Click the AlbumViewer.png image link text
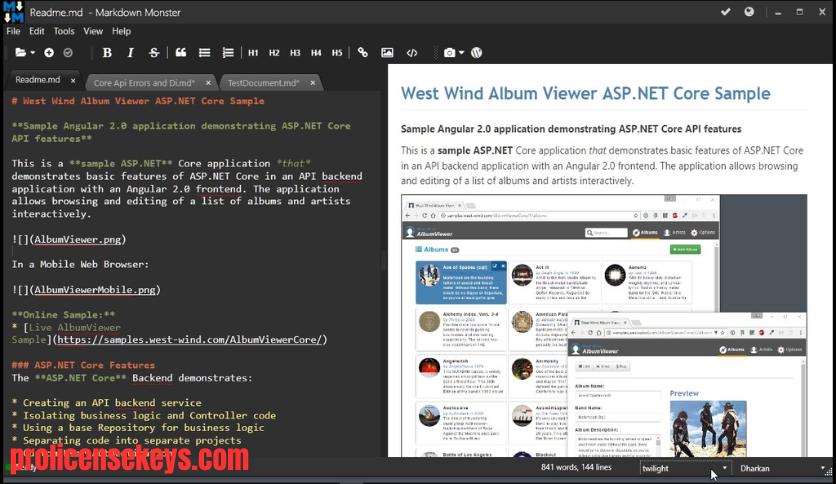 (78, 239)
